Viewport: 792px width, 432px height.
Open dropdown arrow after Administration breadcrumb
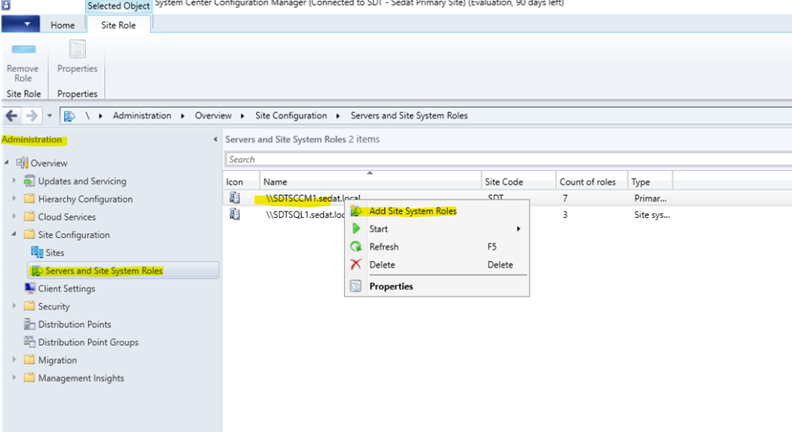pos(183,116)
